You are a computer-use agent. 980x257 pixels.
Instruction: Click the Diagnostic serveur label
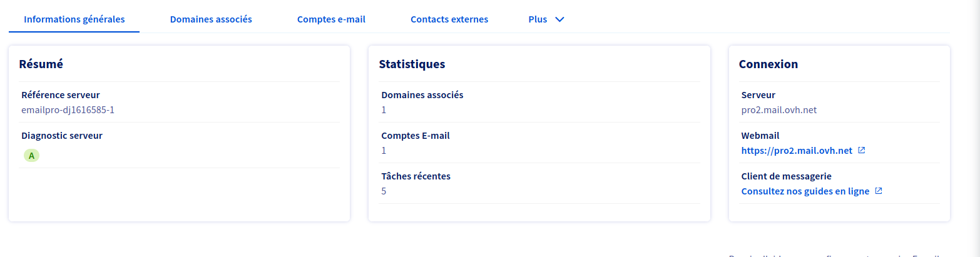pyautogui.click(x=62, y=135)
